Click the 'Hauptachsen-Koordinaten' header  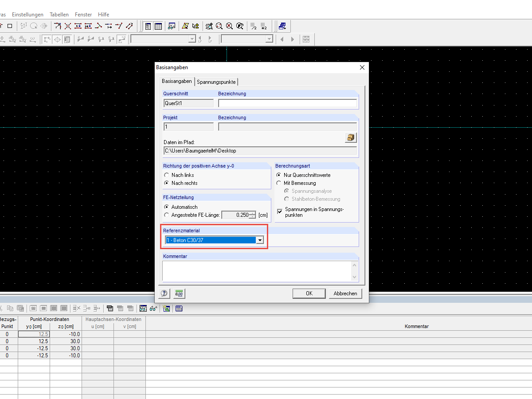[114, 319]
